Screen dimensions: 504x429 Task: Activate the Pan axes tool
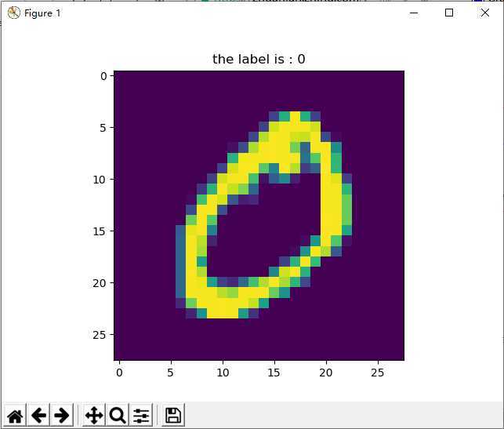click(x=94, y=415)
